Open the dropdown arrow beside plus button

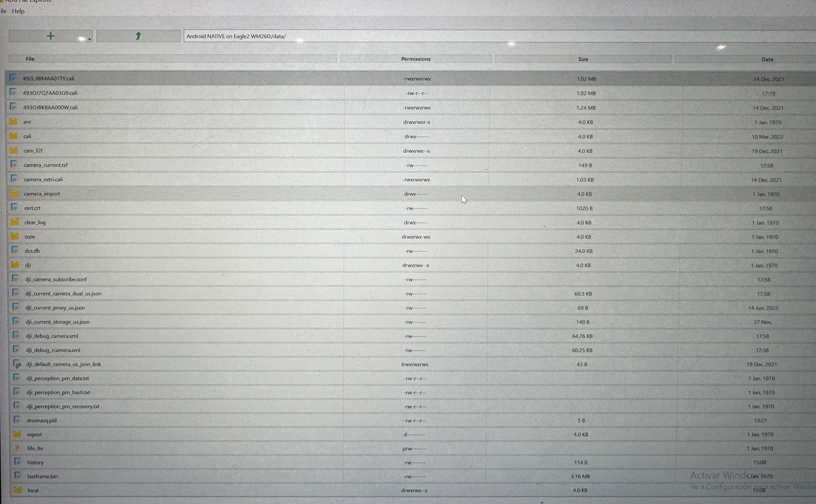89,38
